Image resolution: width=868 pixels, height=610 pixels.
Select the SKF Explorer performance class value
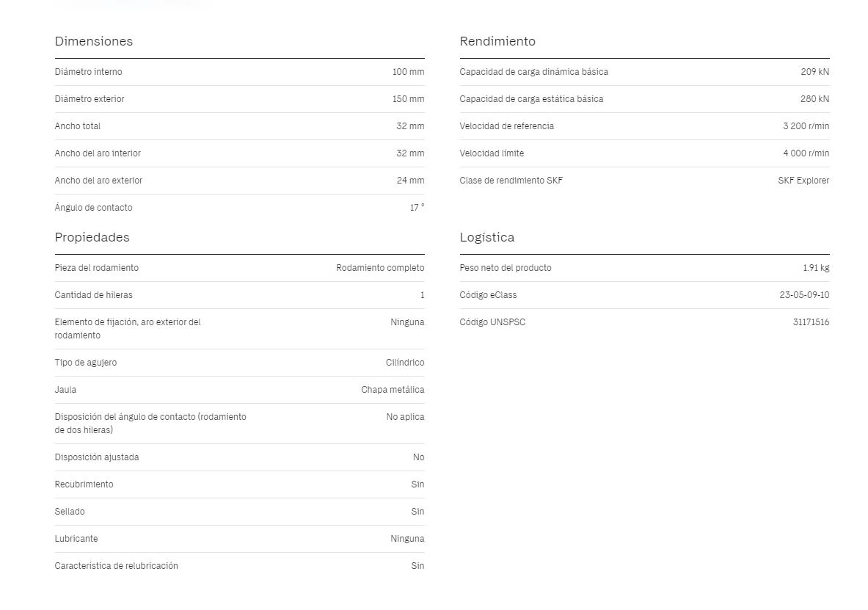[803, 181]
